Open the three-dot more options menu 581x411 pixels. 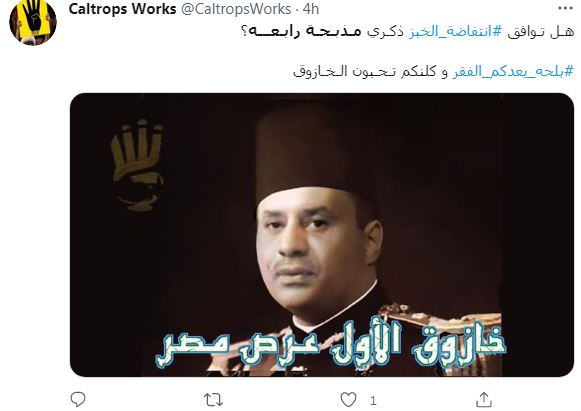pyautogui.click(x=565, y=8)
